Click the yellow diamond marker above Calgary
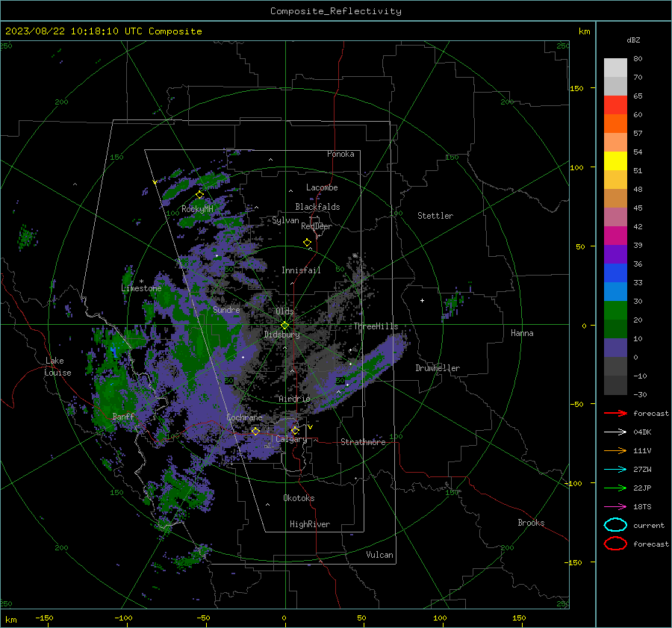Screen dimensions: 672x628 [295, 430]
